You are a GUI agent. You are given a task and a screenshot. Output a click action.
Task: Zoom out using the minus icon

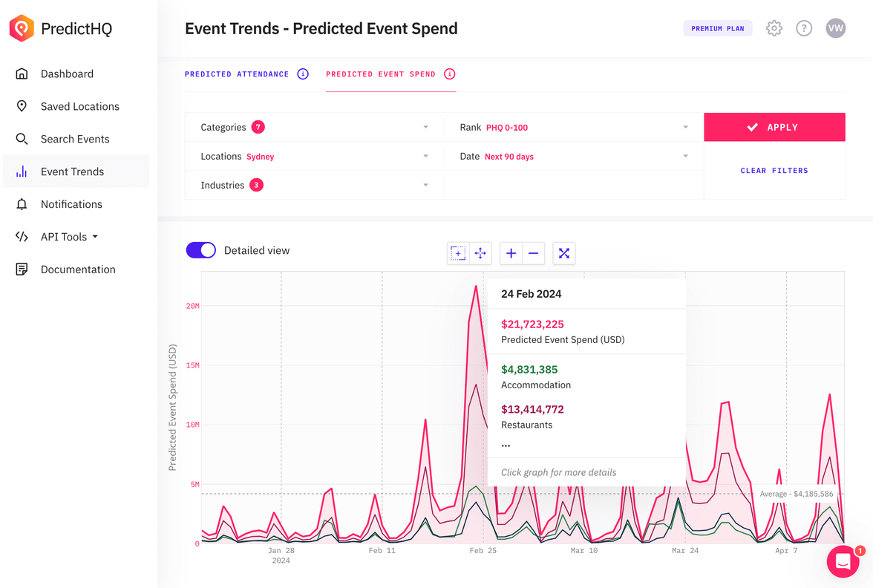point(533,253)
